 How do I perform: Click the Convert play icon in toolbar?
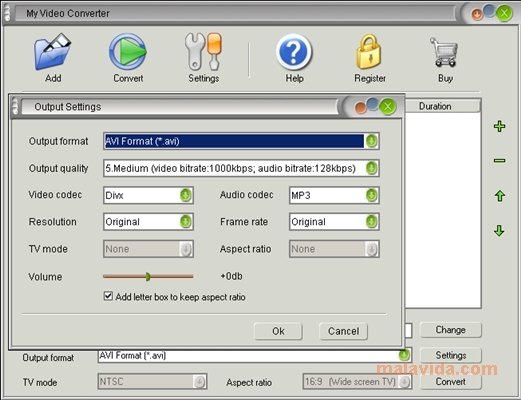point(128,52)
